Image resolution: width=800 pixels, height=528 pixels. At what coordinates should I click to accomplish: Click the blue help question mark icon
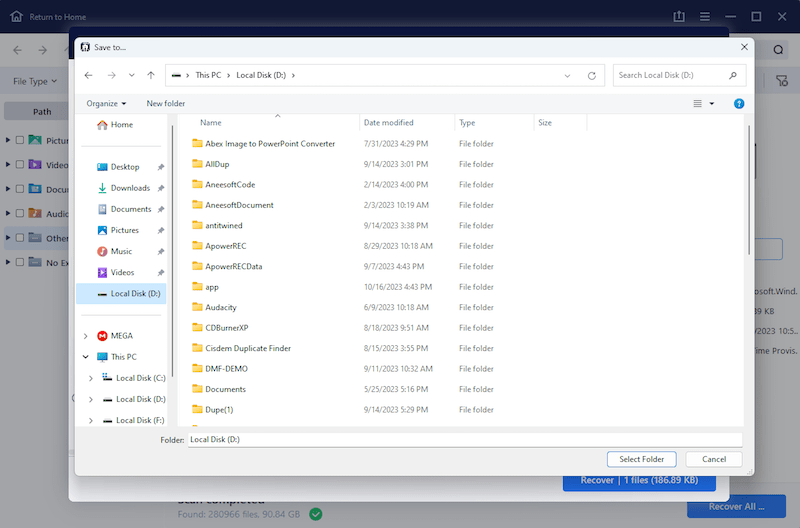[x=739, y=104]
